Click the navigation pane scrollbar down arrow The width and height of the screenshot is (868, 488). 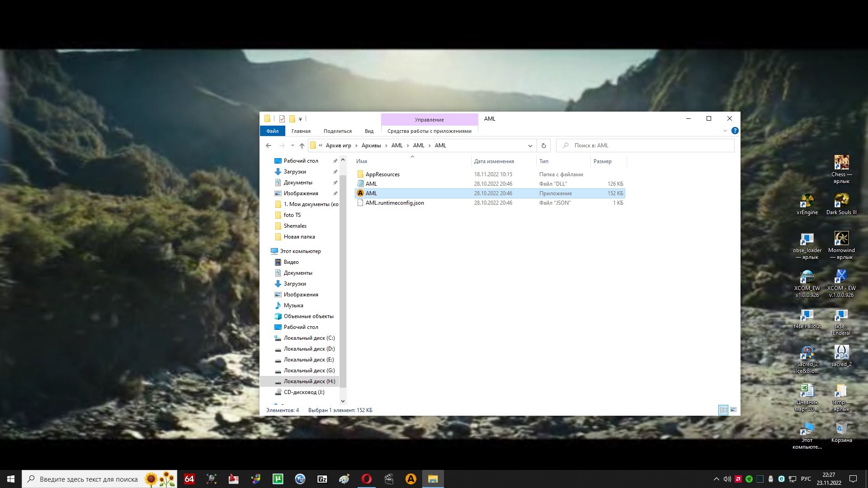(343, 401)
